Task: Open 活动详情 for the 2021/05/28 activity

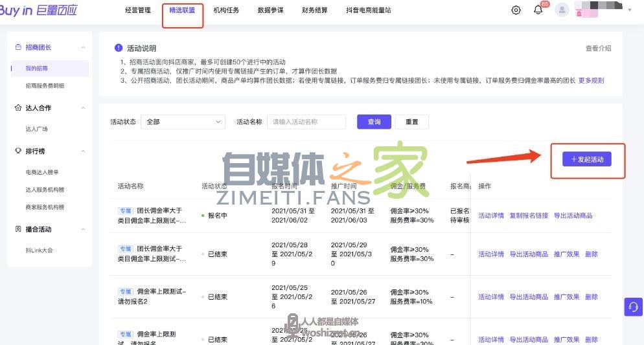Action: pos(491,254)
